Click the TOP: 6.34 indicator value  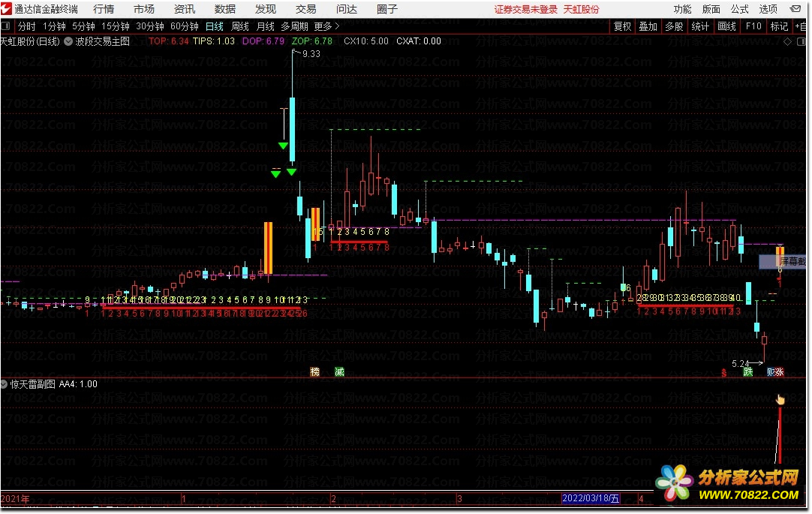pos(168,41)
